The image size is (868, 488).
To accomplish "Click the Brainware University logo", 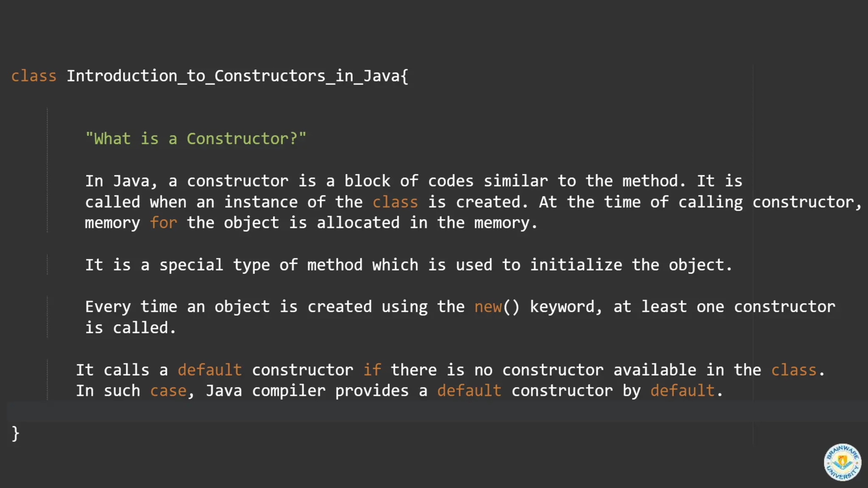I will click(x=843, y=463).
